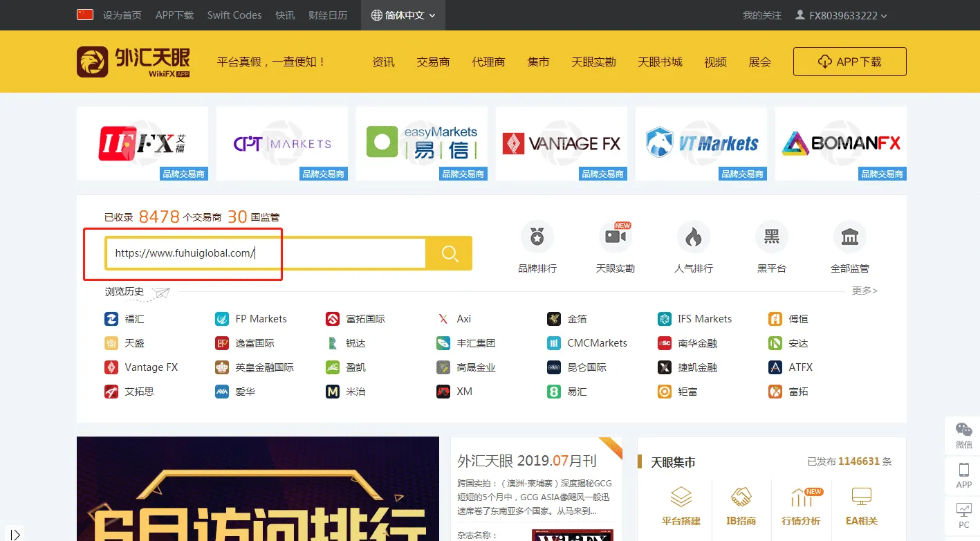Click the 富拓国际 broker icon
Screen dimensions: 980x541
tap(333, 319)
